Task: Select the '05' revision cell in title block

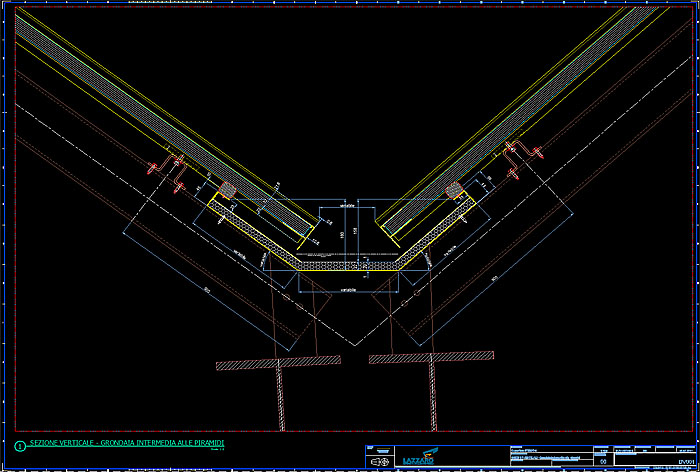Action: click(603, 461)
